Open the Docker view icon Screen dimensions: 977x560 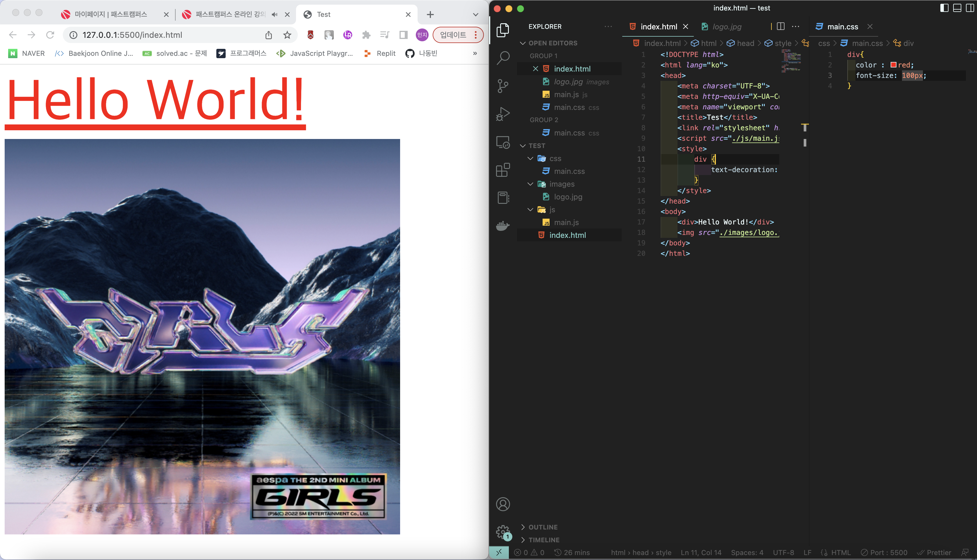[x=503, y=226]
